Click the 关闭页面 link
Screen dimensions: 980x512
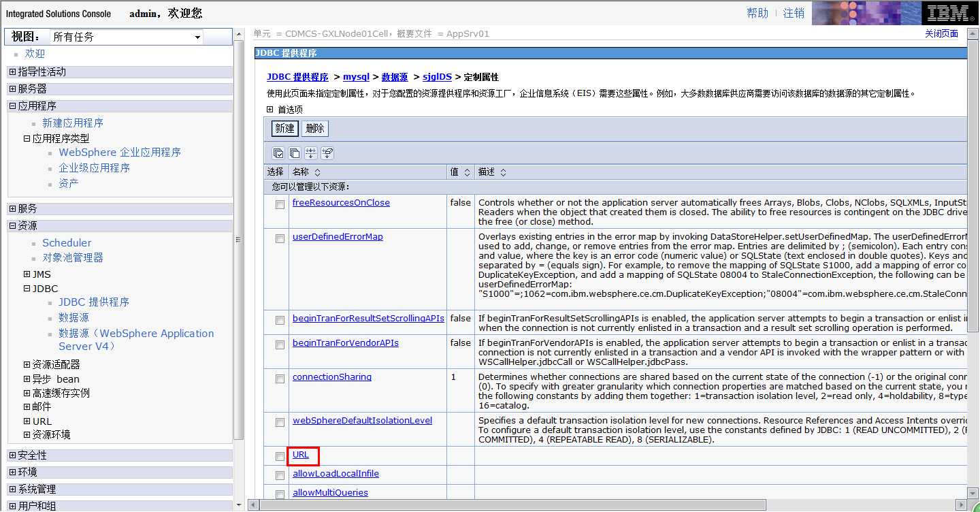pyautogui.click(x=941, y=33)
